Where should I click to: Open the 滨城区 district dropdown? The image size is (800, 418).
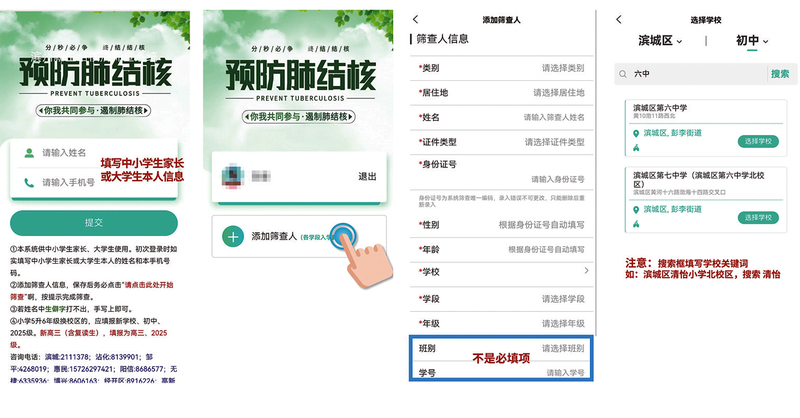point(660,41)
